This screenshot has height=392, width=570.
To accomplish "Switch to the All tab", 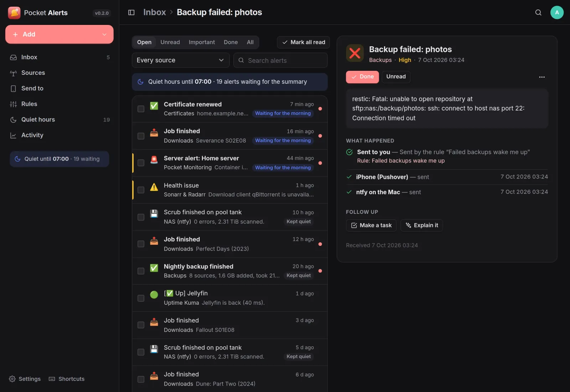I will click(x=250, y=42).
